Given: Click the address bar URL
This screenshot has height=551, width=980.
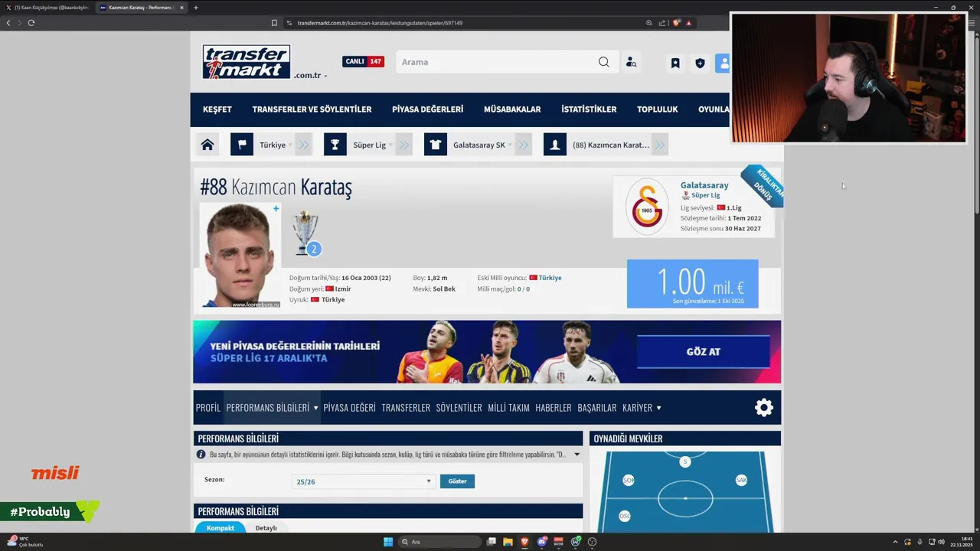Looking at the screenshot, I should [x=380, y=23].
